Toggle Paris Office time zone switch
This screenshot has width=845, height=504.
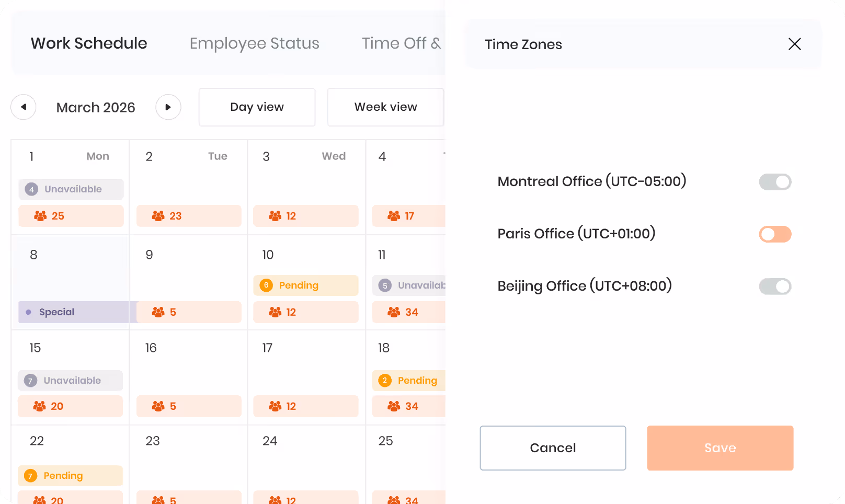(x=775, y=234)
